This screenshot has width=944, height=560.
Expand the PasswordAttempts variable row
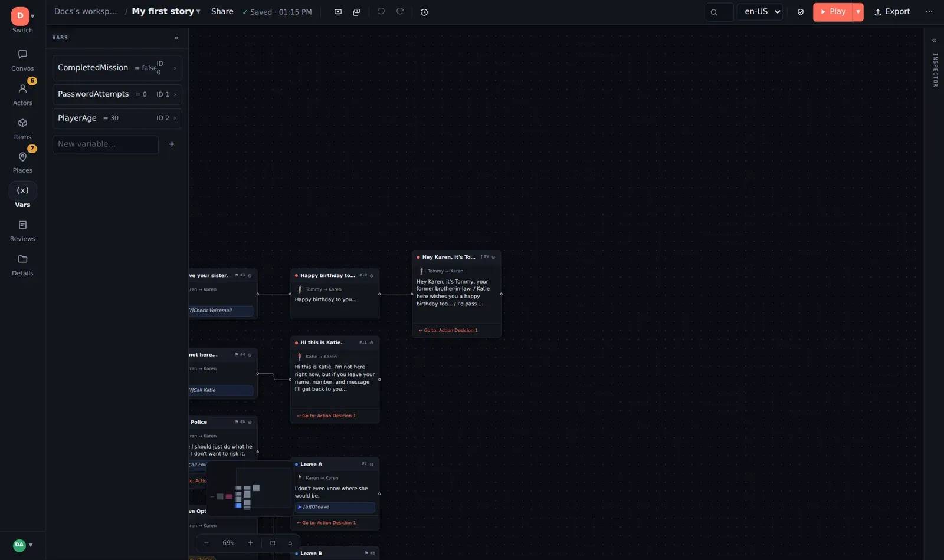(x=117, y=94)
